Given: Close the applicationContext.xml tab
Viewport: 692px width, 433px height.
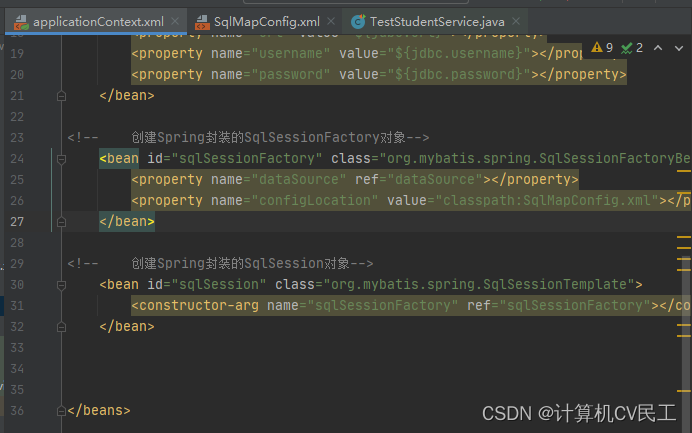Looking at the screenshot, I should click(x=175, y=21).
